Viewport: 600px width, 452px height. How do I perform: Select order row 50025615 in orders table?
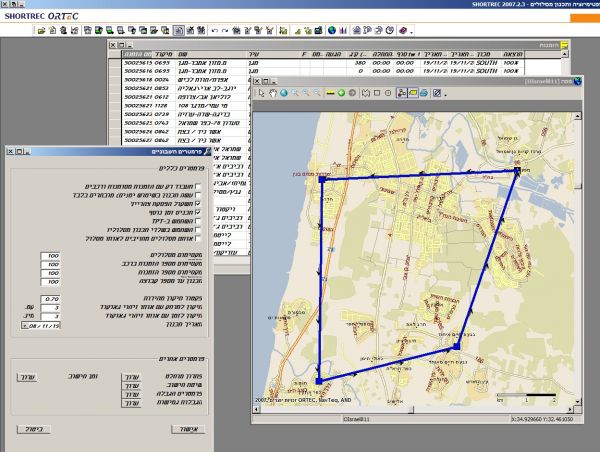point(323,63)
